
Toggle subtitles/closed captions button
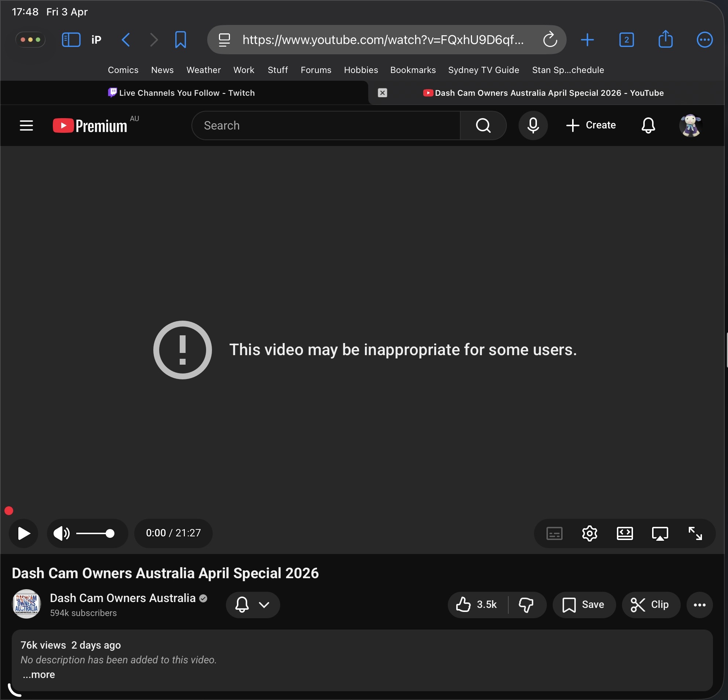pos(554,533)
